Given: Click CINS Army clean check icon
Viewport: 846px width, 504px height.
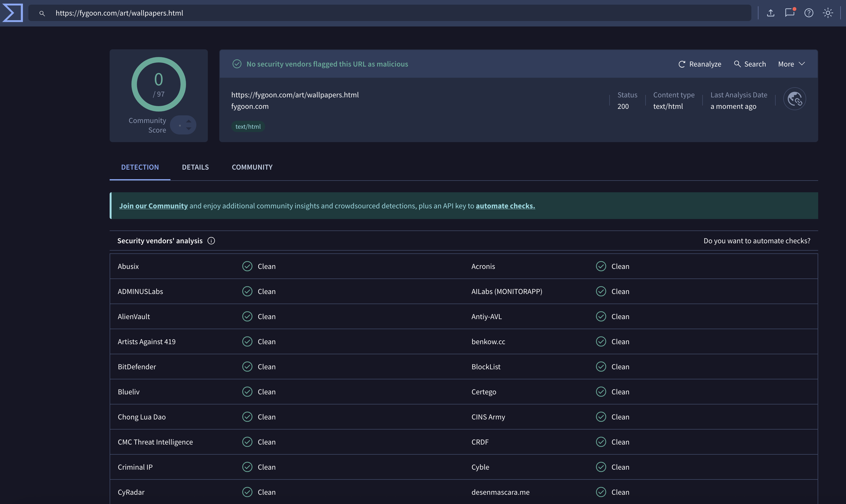Looking at the screenshot, I should [601, 417].
